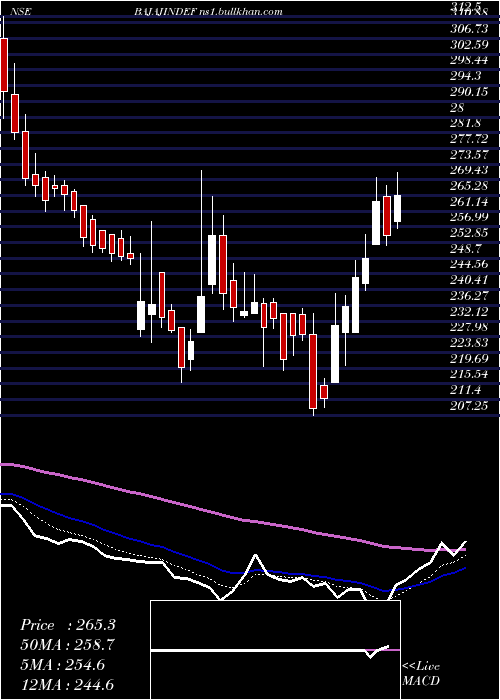Image resolution: width=500 pixels, height=700 pixels.
Task: Click the 265.28 price axis label
Action: [471, 186]
